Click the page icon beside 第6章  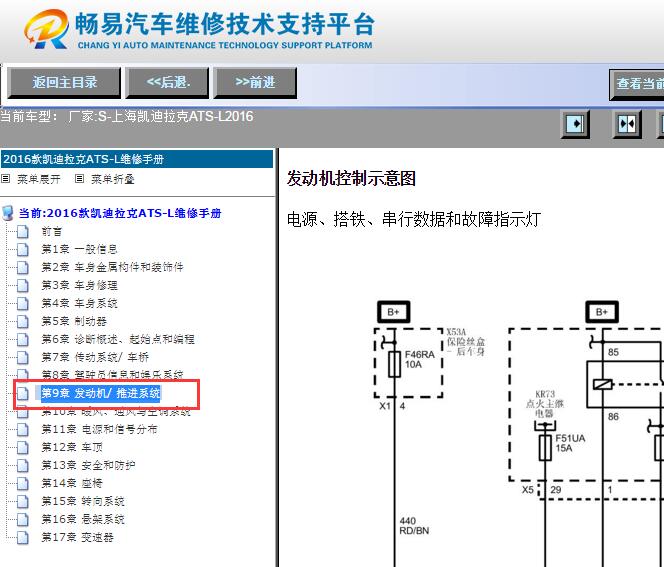(x=23, y=339)
